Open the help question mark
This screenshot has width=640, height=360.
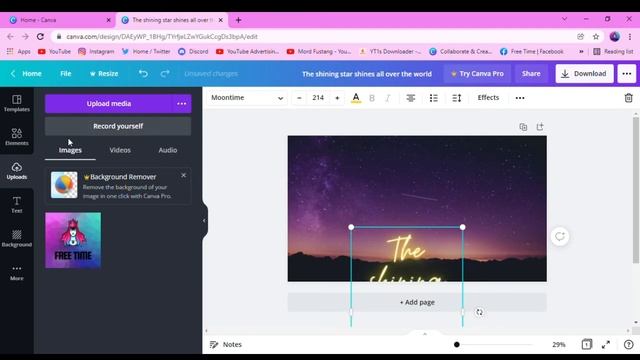629,344
